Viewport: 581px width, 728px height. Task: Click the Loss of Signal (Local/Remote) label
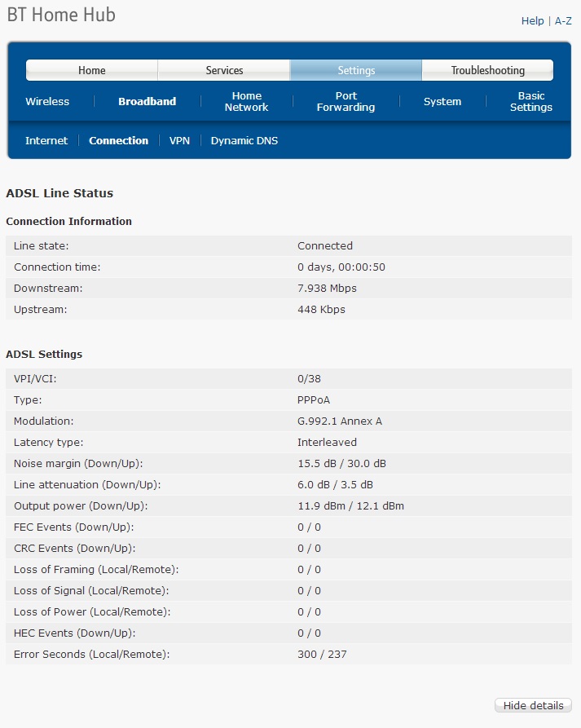pos(91,590)
